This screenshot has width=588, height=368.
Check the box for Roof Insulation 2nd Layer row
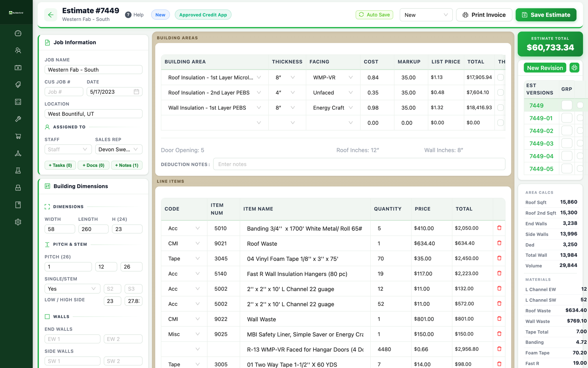501,92
